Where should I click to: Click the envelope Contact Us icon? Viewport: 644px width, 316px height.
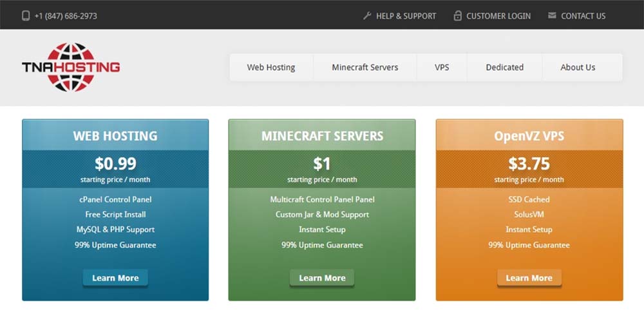[x=553, y=15]
